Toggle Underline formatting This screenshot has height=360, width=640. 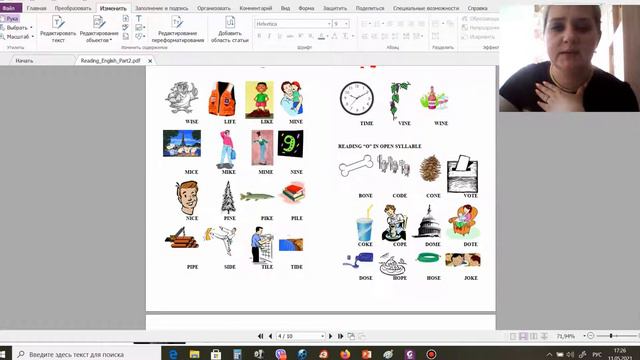point(280,36)
